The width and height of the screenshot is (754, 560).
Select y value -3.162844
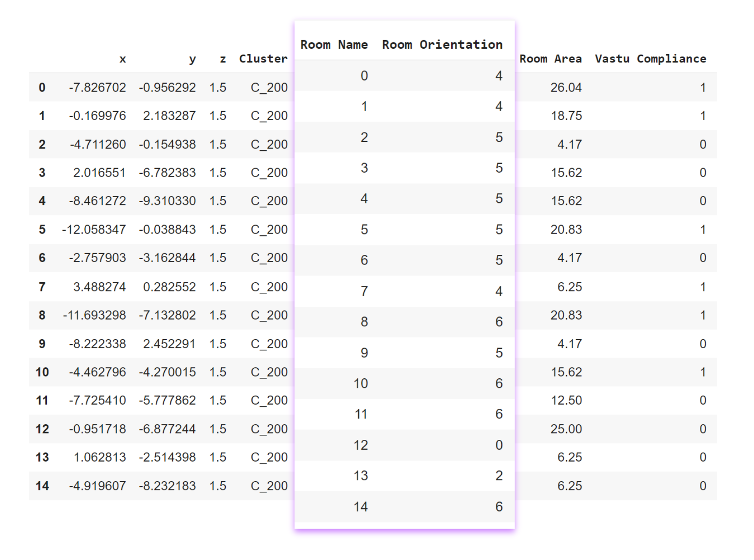coord(167,258)
